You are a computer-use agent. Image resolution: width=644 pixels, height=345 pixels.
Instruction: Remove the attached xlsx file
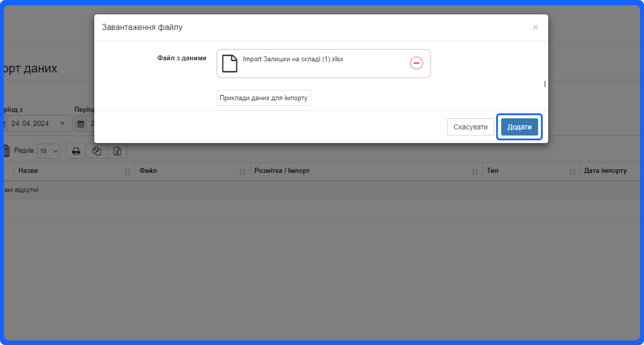(416, 63)
